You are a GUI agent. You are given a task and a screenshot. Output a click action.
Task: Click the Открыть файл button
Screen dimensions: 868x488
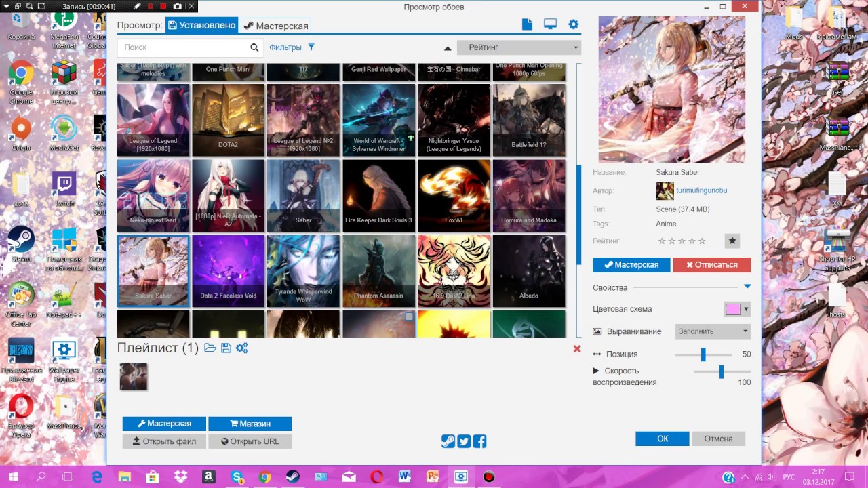(x=165, y=441)
